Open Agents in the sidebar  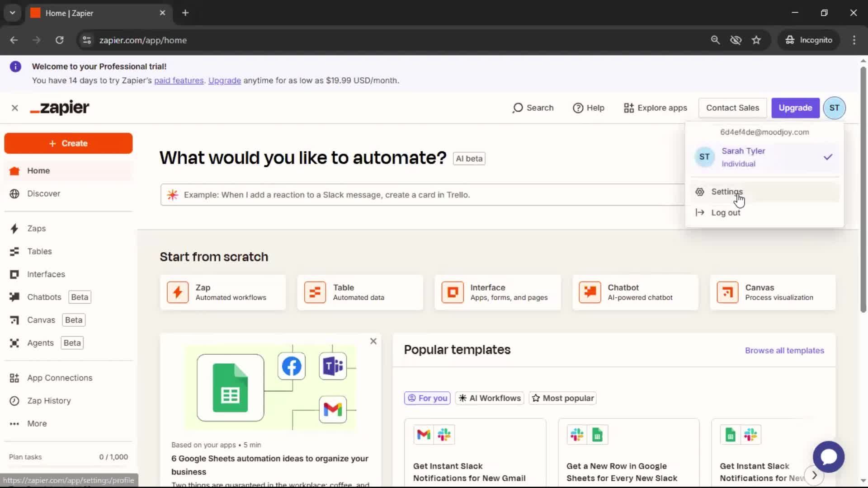click(x=68, y=343)
